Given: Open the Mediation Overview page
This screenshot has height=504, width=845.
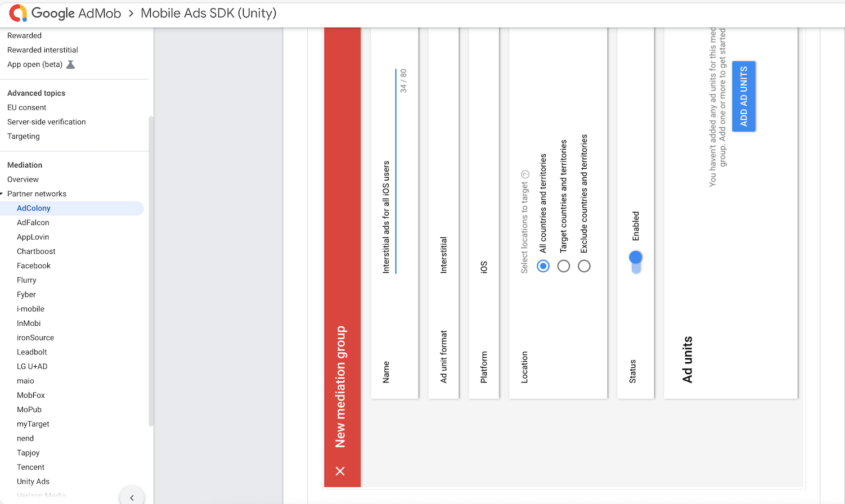Looking at the screenshot, I should [x=23, y=179].
